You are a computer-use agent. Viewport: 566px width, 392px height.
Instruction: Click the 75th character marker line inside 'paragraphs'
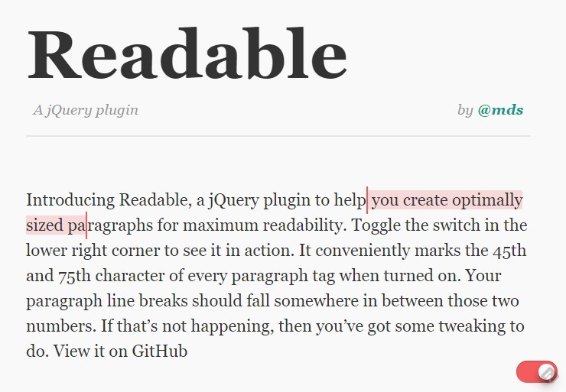(x=86, y=225)
